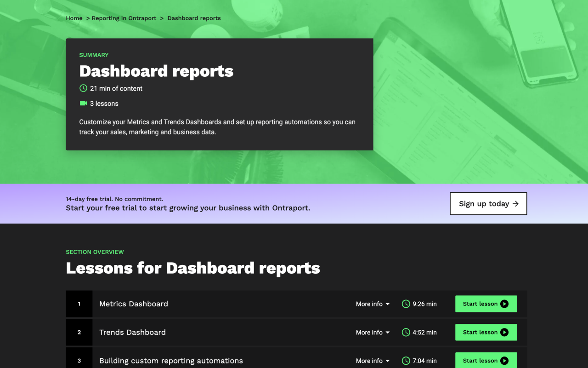The height and width of the screenshot is (368, 588).
Task: Expand More info for Metrics Dashboard
Action: point(373,304)
